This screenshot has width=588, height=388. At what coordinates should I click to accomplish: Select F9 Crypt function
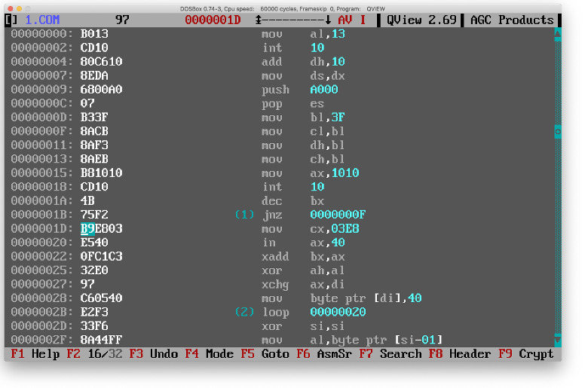click(526, 354)
